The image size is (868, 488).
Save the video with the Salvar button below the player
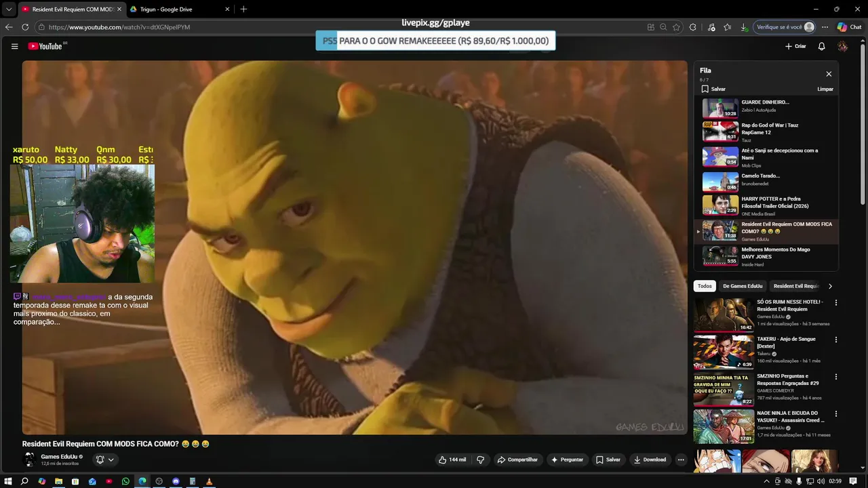(608, 460)
